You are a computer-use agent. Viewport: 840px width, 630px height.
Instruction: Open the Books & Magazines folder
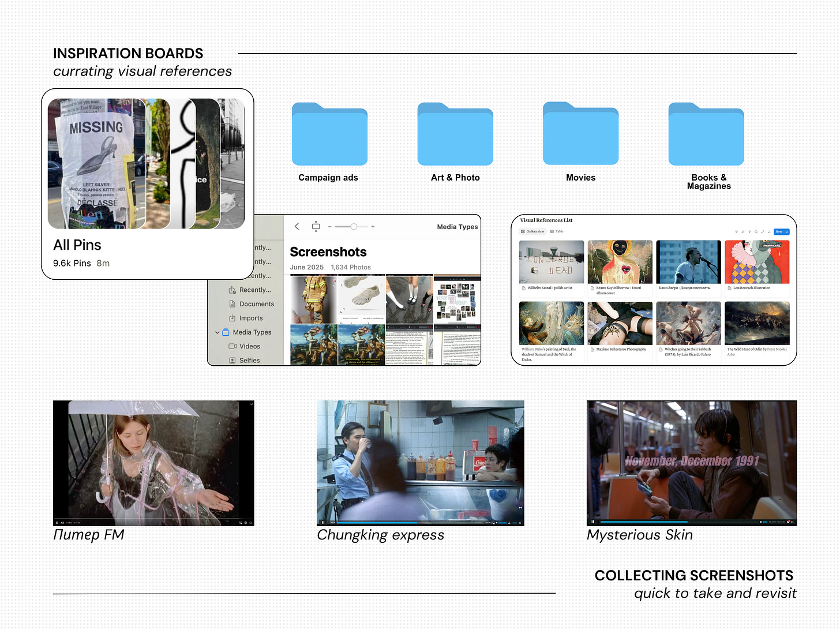[706, 134]
